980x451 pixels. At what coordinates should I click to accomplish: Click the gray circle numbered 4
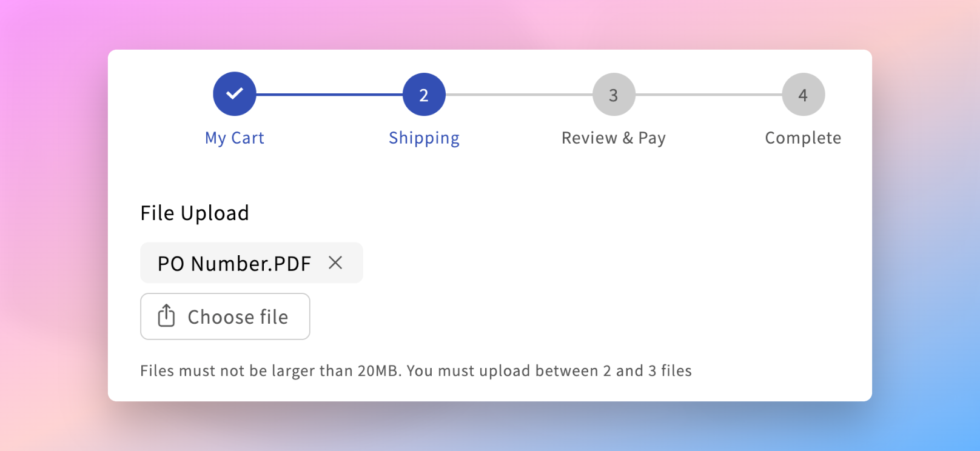pyautogui.click(x=803, y=94)
